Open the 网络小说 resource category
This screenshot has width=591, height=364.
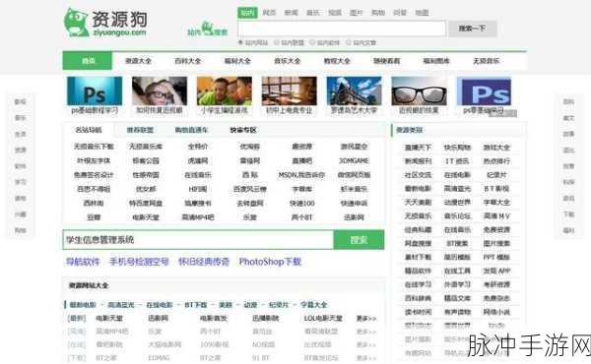point(496,312)
